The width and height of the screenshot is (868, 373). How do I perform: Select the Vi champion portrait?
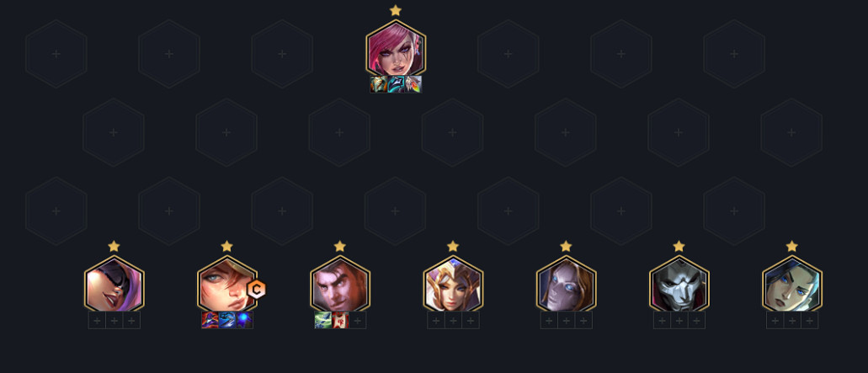point(395,49)
